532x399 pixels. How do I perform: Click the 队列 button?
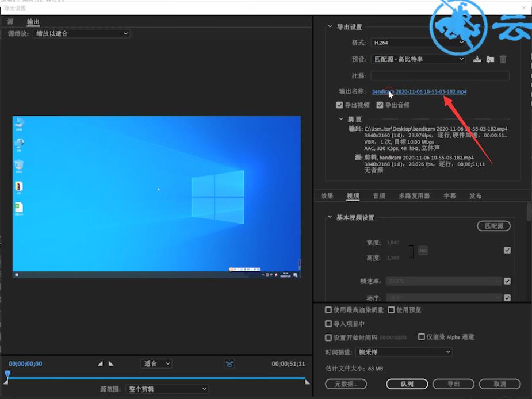[x=407, y=383]
